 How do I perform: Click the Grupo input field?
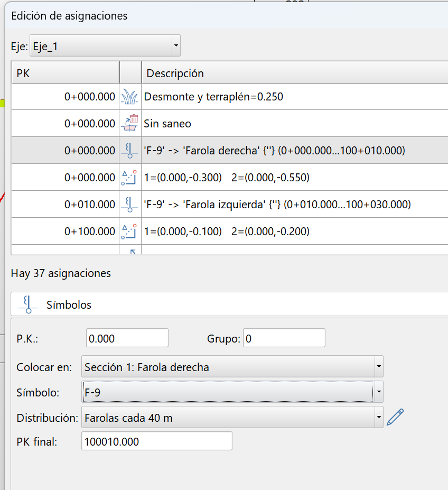click(x=284, y=338)
